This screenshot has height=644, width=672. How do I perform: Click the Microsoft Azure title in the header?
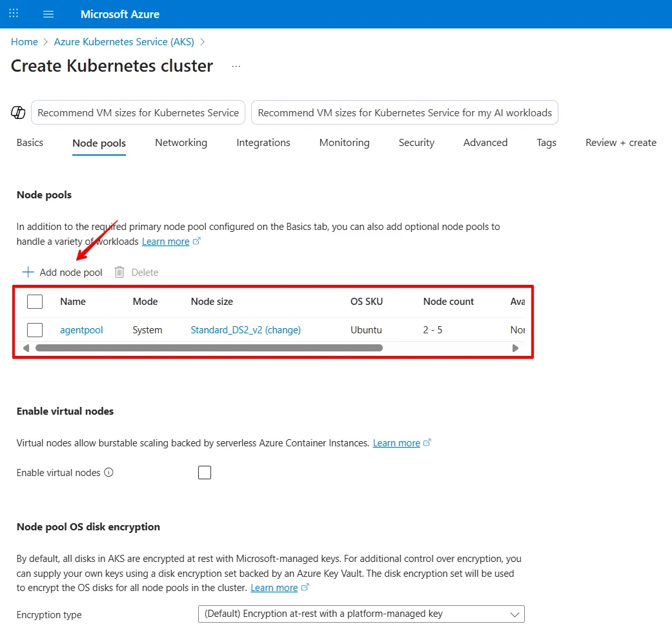[x=120, y=14]
